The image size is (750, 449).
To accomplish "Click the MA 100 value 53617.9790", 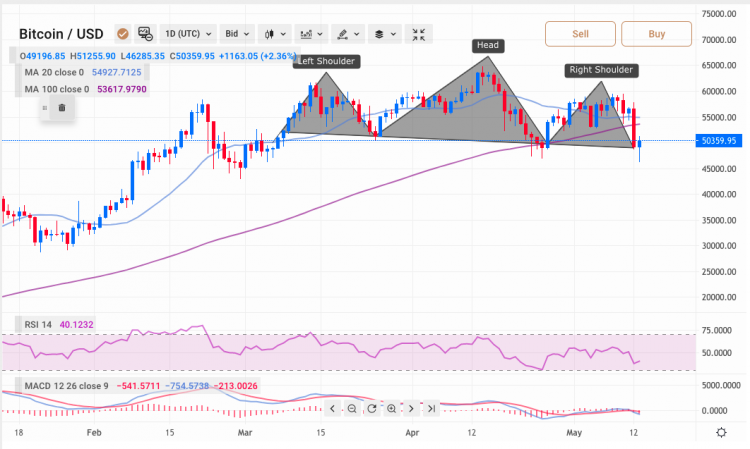I will coord(122,89).
